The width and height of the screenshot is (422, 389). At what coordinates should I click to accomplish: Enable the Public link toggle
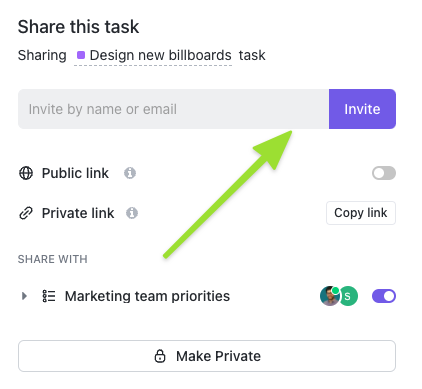(384, 173)
